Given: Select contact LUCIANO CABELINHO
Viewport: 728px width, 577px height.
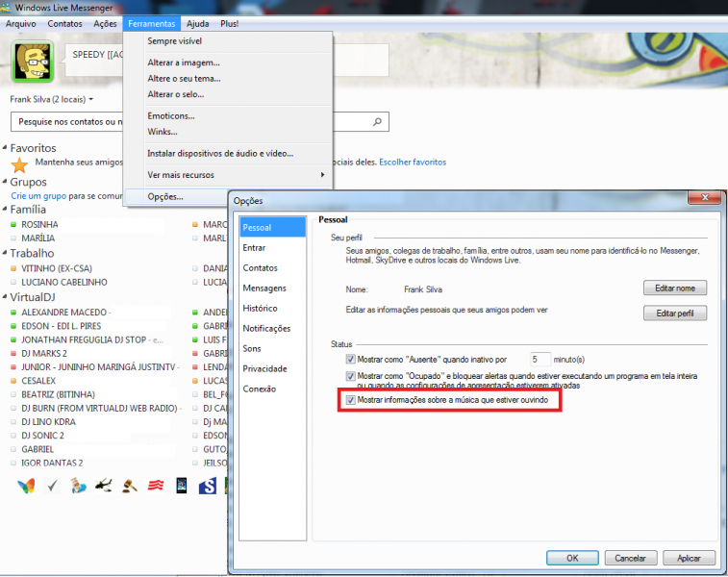Looking at the screenshot, I should pos(64,282).
